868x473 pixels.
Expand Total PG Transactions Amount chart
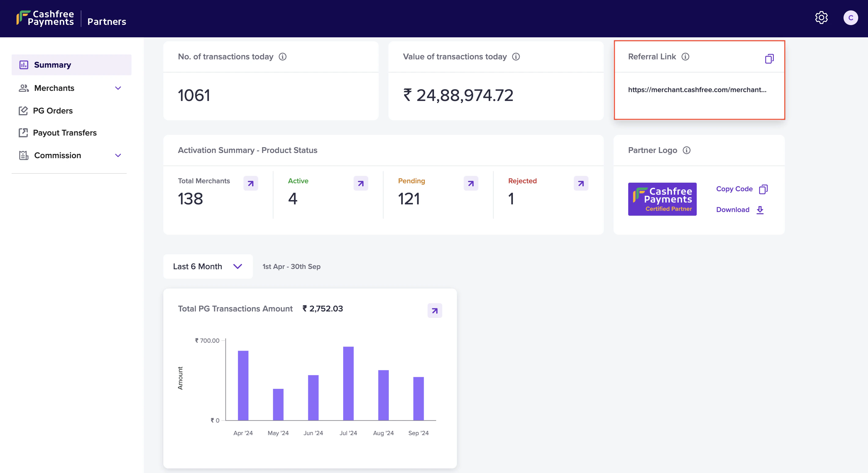click(x=435, y=310)
